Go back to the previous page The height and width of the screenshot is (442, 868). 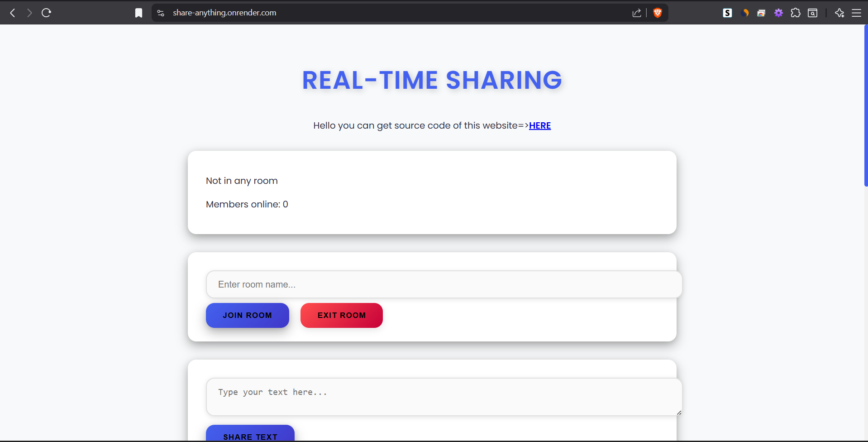pyautogui.click(x=12, y=13)
